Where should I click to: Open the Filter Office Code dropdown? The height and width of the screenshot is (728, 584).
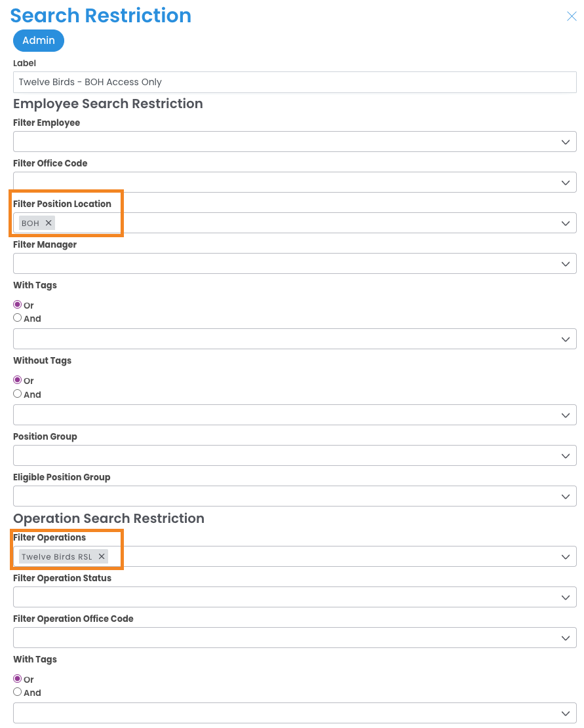pos(565,182)
